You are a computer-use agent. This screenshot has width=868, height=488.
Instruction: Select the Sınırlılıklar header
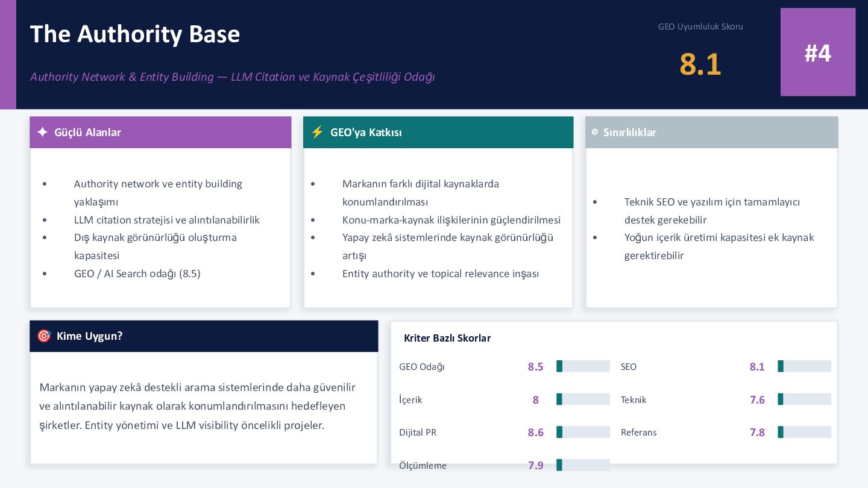[711, 132]
